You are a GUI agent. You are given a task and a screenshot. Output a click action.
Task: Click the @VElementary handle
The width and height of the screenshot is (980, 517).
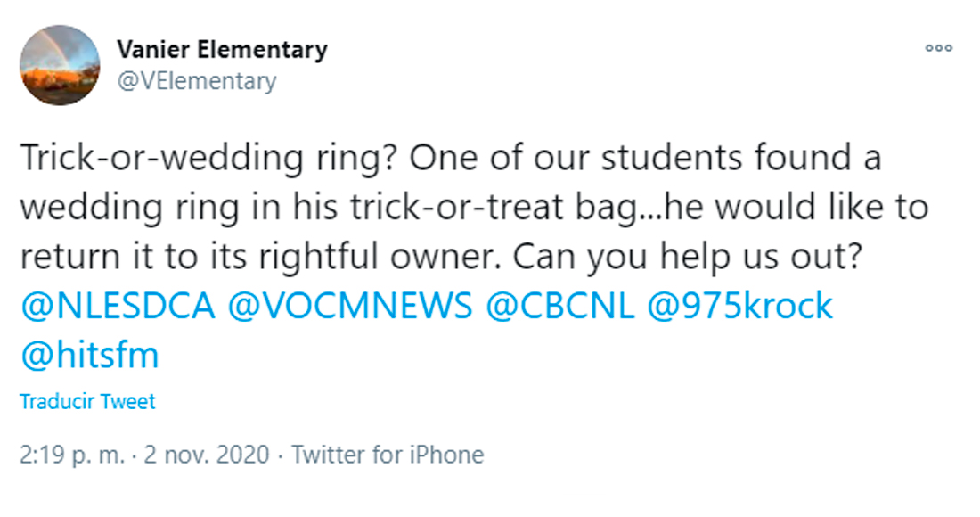coord(197,81)
